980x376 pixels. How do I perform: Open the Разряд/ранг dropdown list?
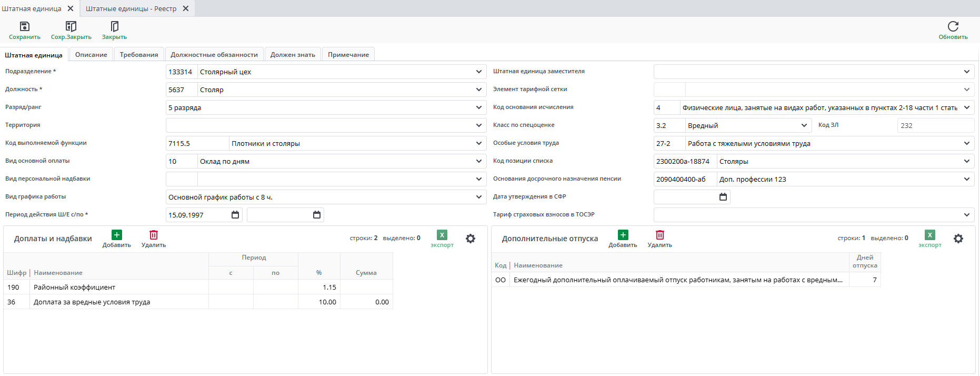tap(478, 107)
